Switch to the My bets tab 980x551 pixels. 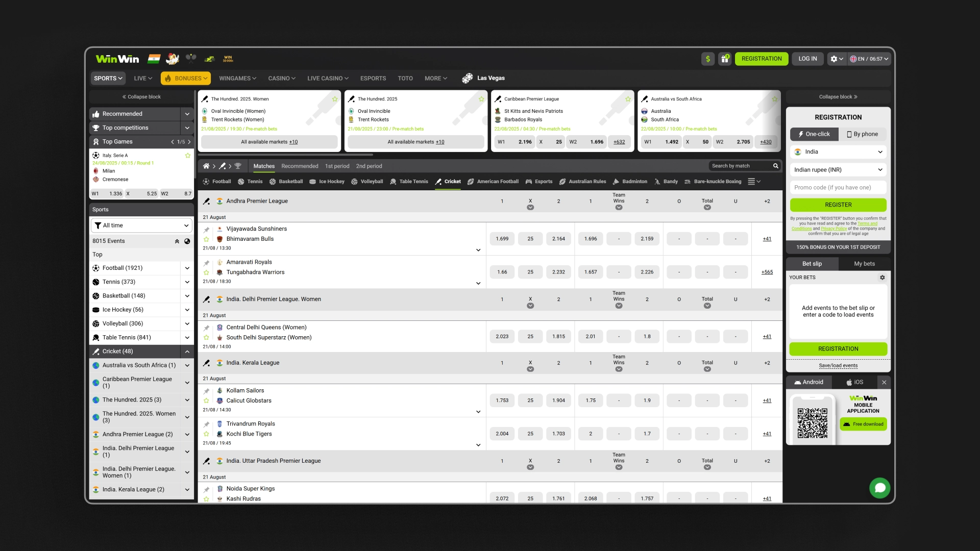[x=864, y=264]
